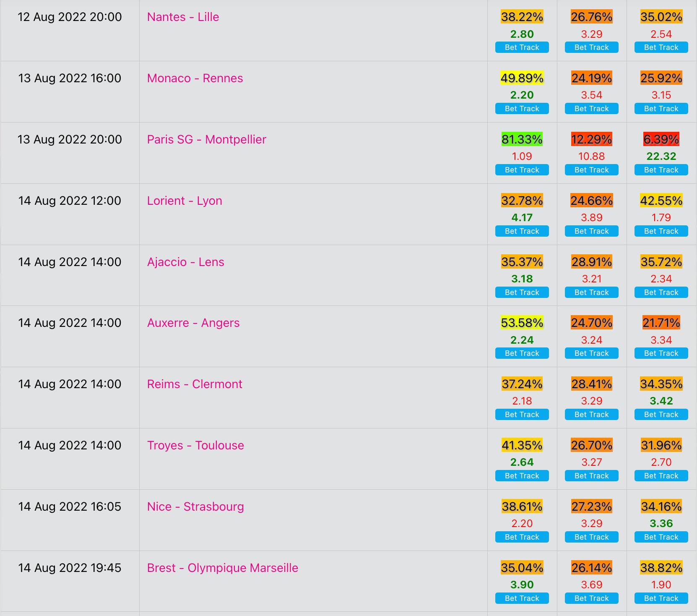The image size is (697, 616).
Task: Select the 3.42 Clermont odds value
Action: 661,401
